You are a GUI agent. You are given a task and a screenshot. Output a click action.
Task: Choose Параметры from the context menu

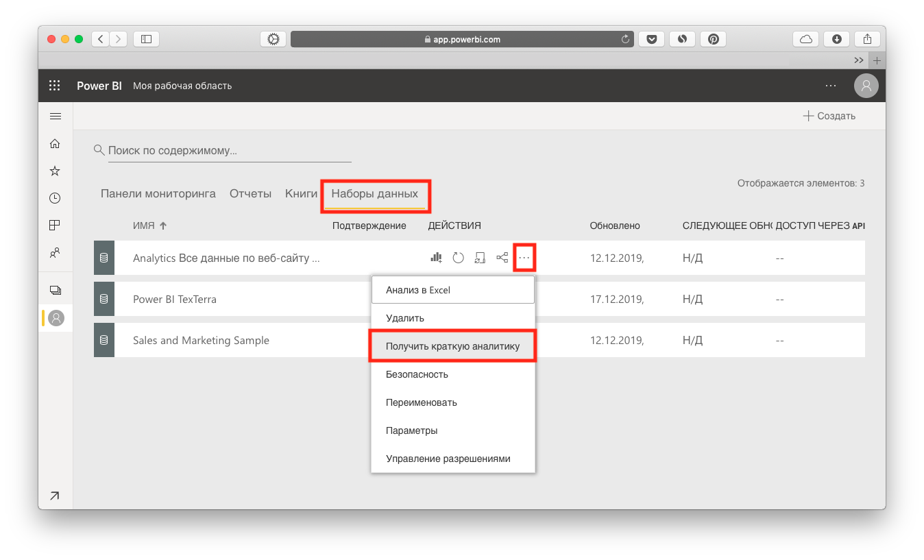pyautogui.click(x=453, y=430)
